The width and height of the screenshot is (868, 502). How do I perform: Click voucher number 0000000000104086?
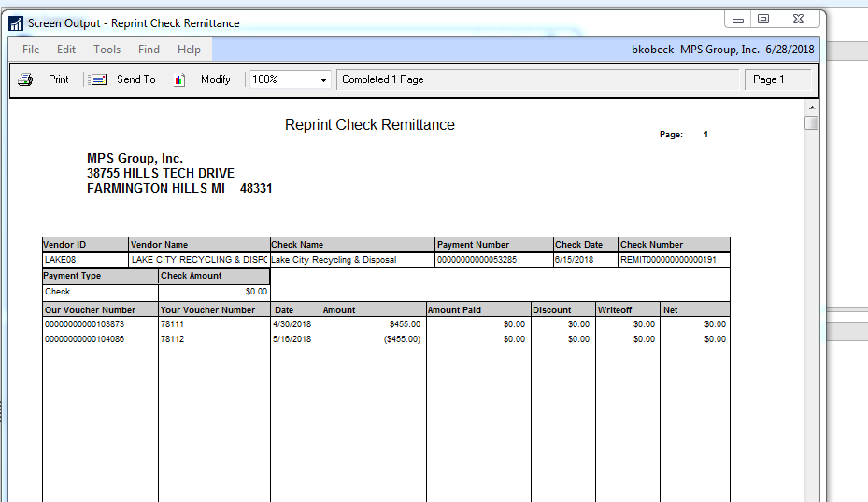(85, 338)
